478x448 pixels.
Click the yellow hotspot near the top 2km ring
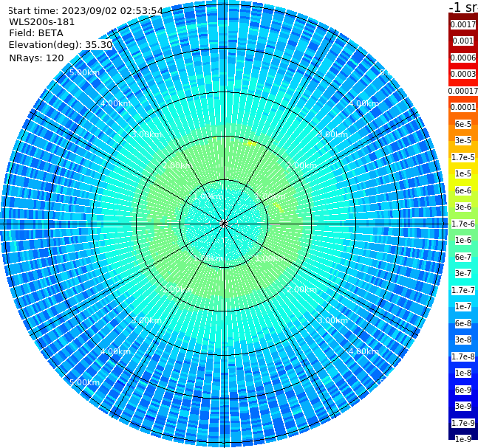tap(252, 143)
